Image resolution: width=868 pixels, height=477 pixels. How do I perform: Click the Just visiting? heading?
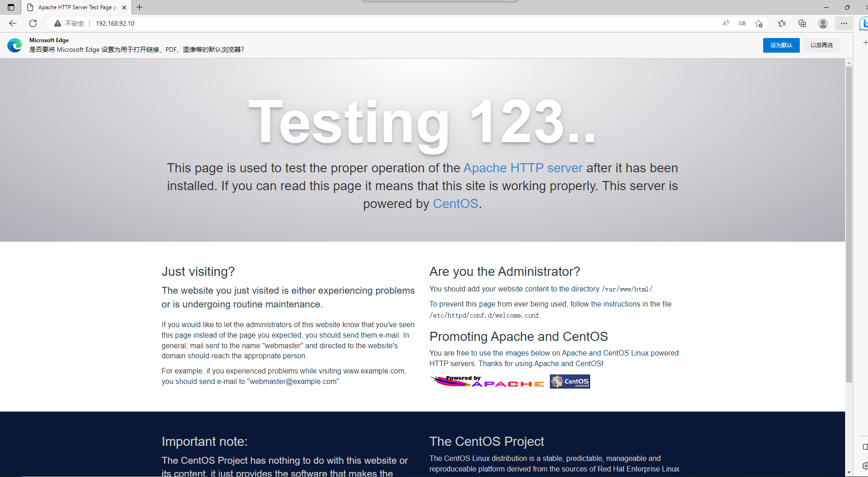(x=198, y=272)
